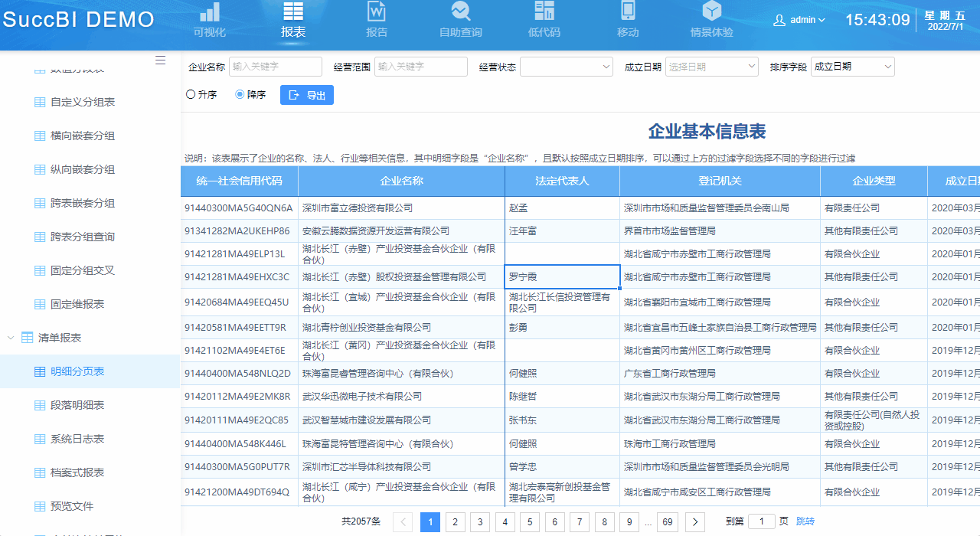Click the table icon beside 清单报表
The width and height of the screenshot is (980, 536).
[x=27, y=338]
